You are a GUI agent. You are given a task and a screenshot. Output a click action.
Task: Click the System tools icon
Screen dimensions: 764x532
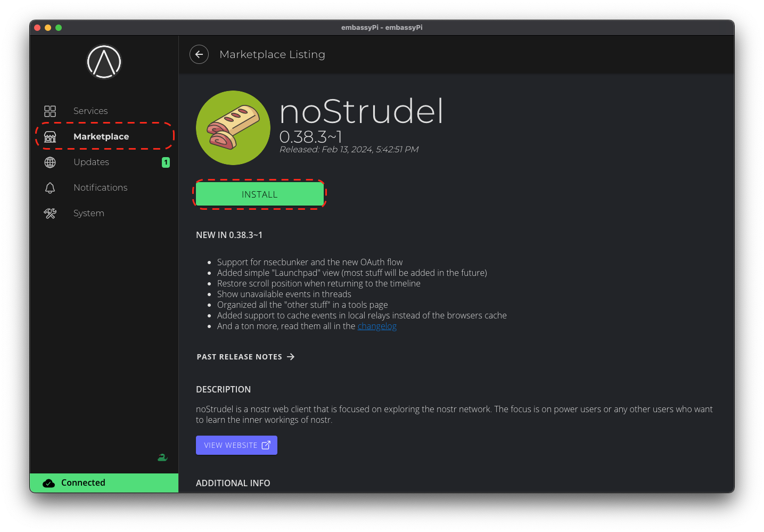(50, 213)
